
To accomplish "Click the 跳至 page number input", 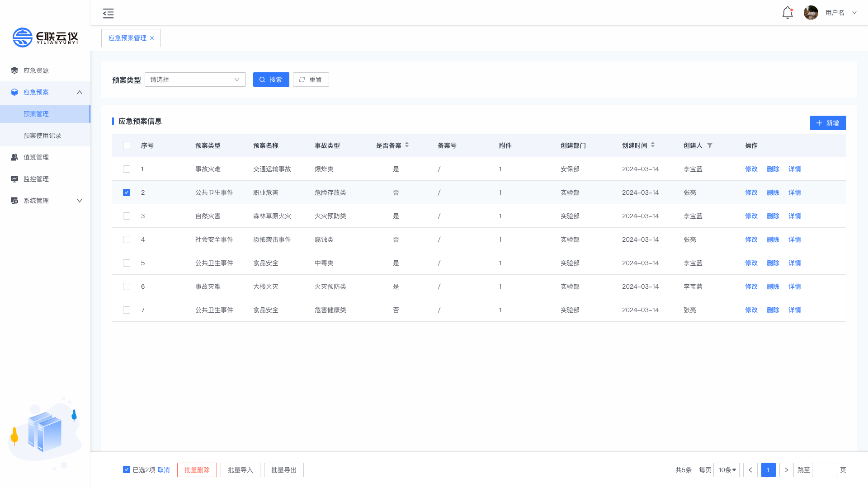I will point(825,470).
